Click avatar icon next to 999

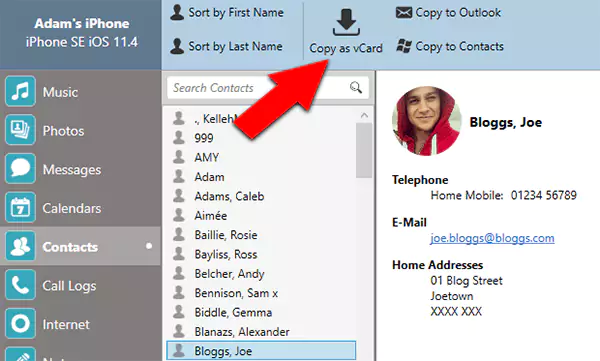179,137
